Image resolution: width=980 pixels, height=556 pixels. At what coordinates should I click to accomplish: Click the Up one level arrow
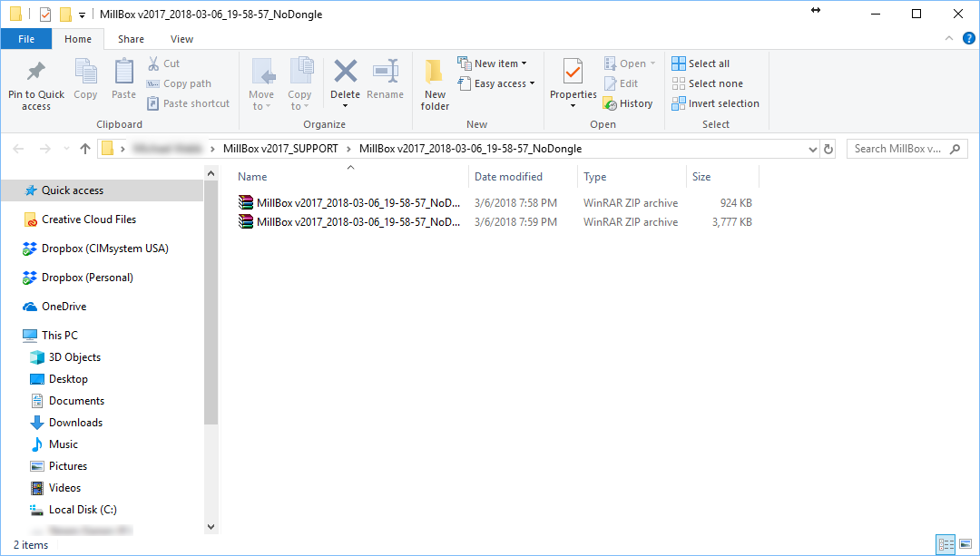tap(85, 149)
